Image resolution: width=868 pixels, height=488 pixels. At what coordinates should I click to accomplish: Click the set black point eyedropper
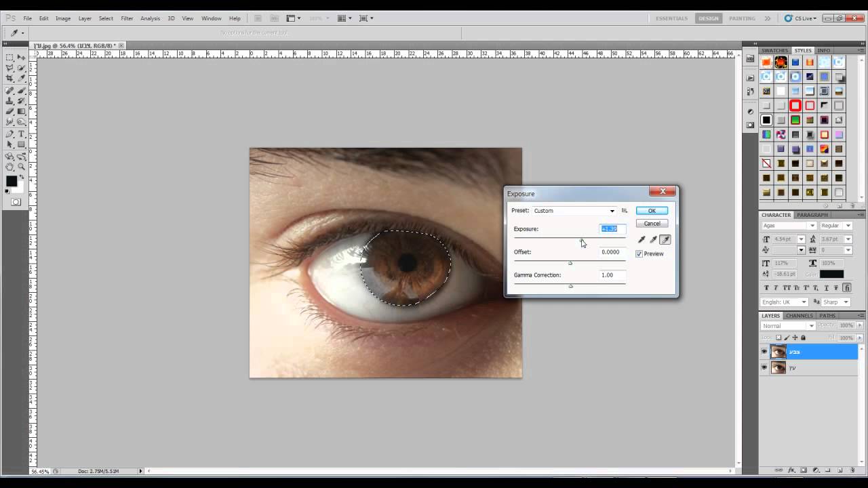pyautogui.click(x=642, y=239)
